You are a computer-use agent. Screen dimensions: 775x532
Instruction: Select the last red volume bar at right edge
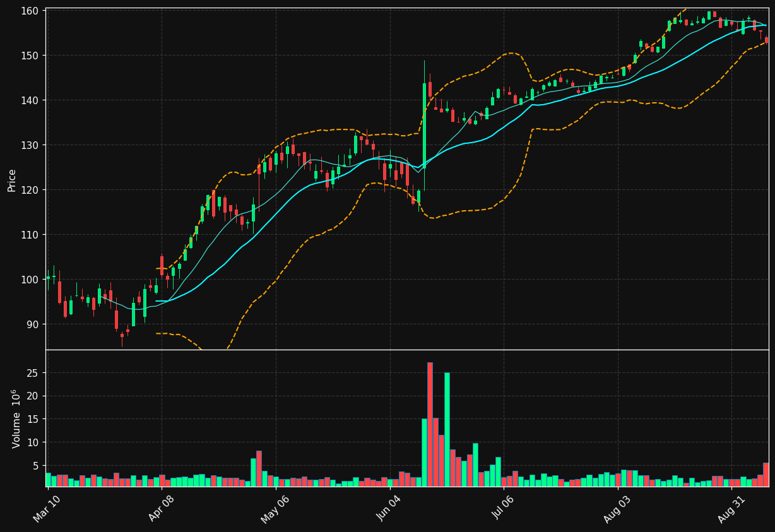pyautogui.click(x=766, y=475)
